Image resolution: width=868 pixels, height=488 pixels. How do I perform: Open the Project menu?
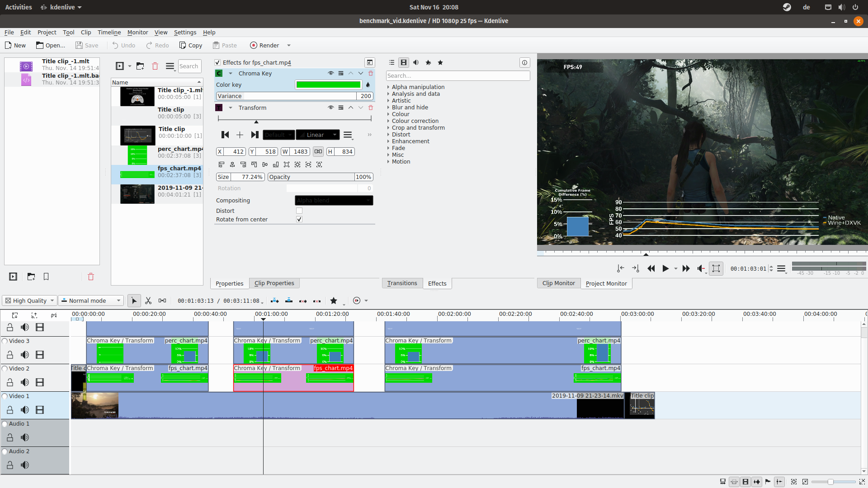pos(47,32)
